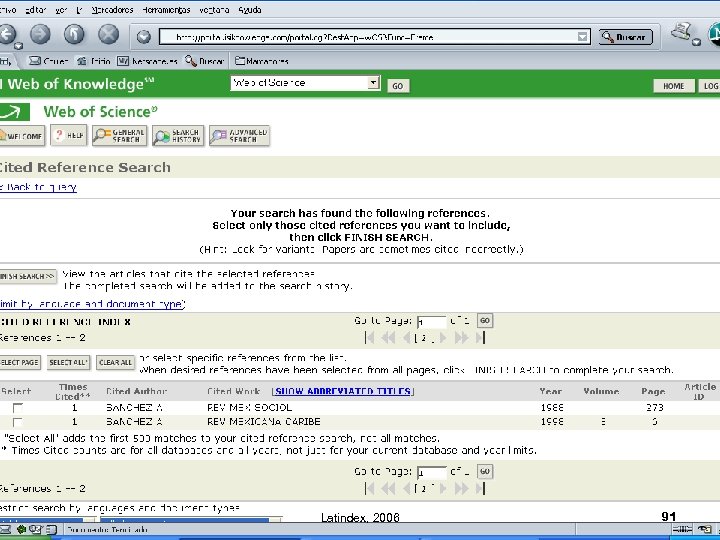Click the HOME button in green header

[x=673, y=86]
